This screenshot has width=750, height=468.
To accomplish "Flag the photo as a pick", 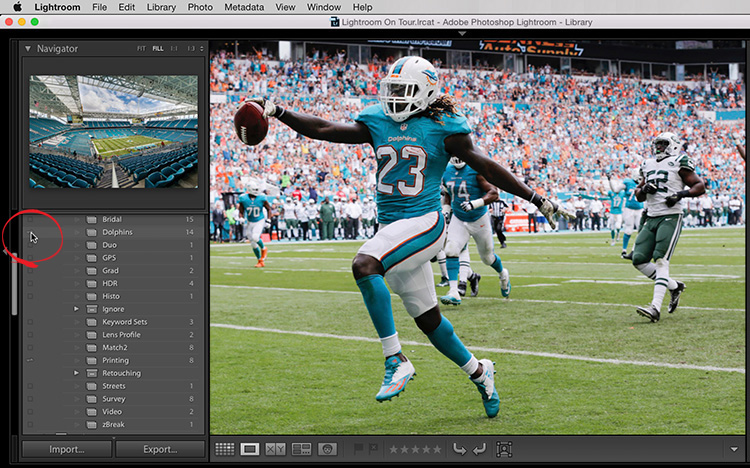I will pyautogui.click(x=358, y=449).
